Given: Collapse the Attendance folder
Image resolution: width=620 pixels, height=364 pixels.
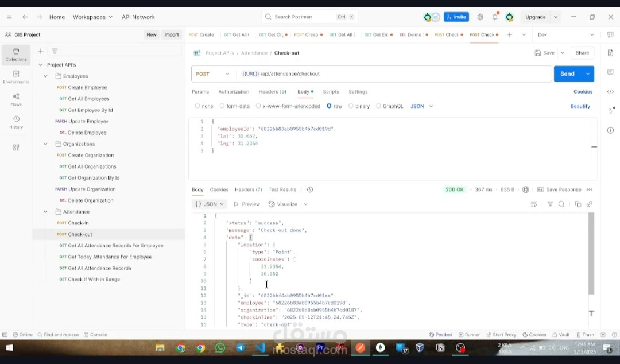Looking at the screenshot, I should tap(45, 212).
